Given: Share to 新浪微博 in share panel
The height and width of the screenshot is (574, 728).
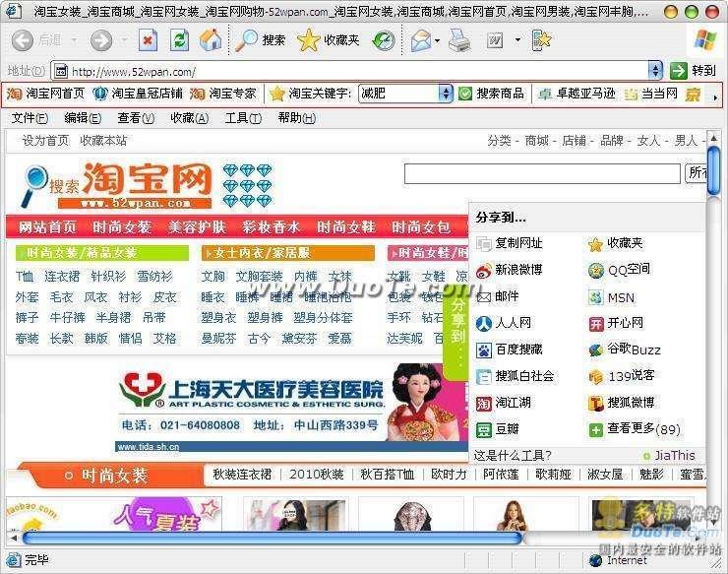Looking at the screenshot, I should coord(509,270).
